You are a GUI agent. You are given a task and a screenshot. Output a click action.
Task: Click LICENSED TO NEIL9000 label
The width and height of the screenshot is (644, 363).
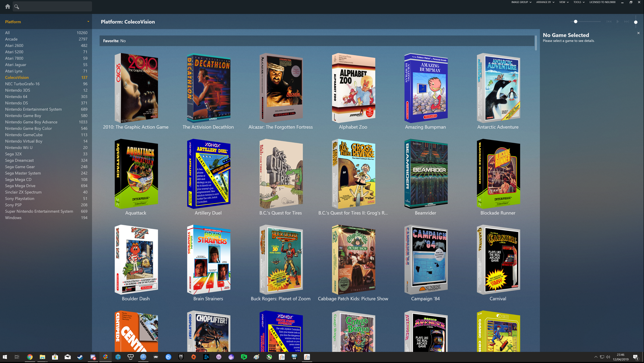click(602, 2)
